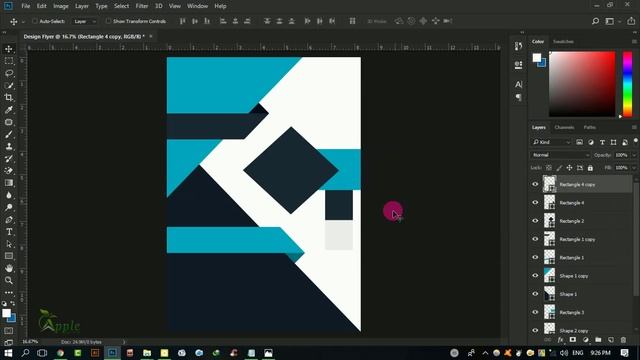The image size is (640, 360).
Task: Switch to the Paths tab
Action: (589, 127)
